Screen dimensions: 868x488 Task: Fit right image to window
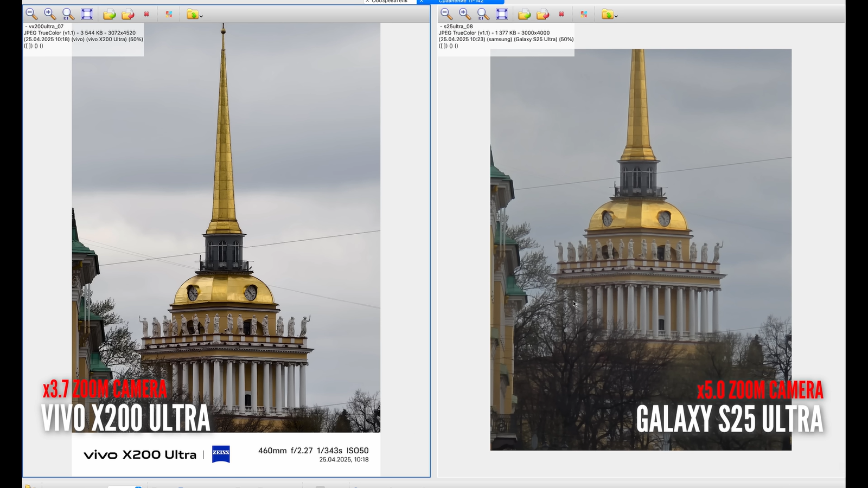point(502,14)
